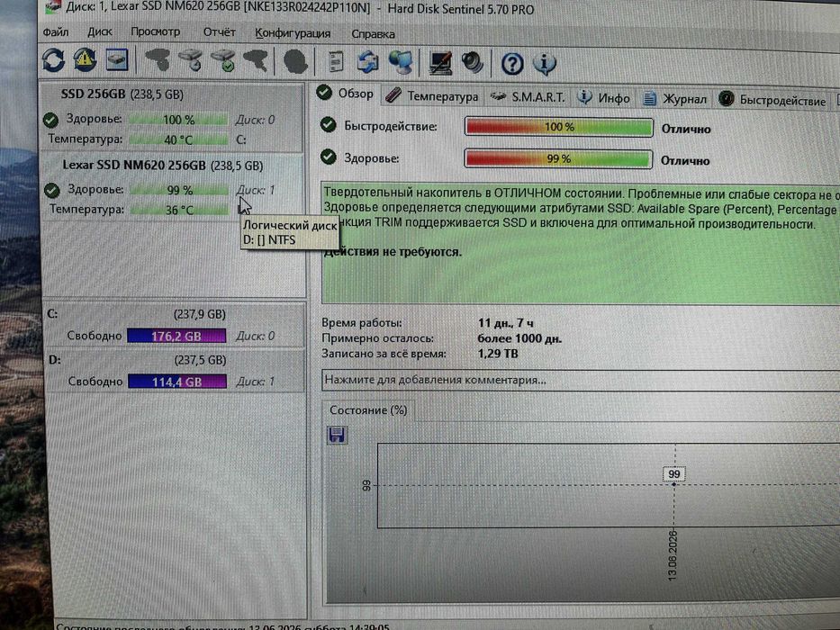Click the disk with green checkmark icon

[x=223, y=60]
